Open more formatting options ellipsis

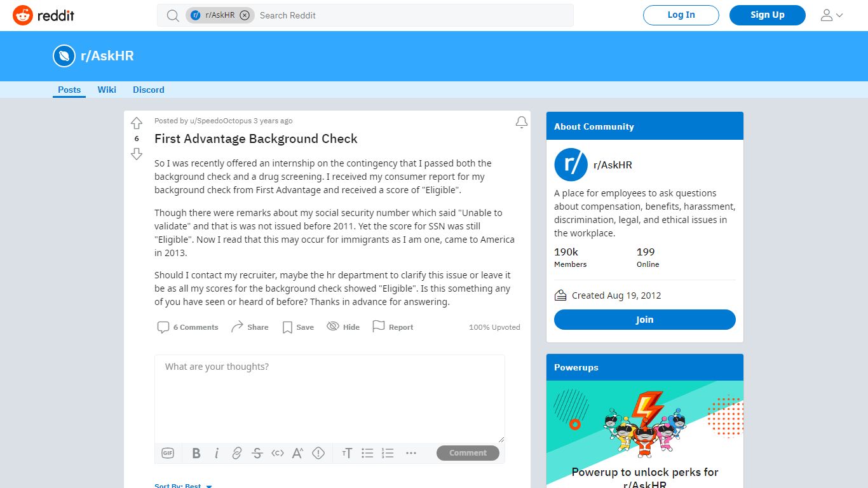pos(411,453)
